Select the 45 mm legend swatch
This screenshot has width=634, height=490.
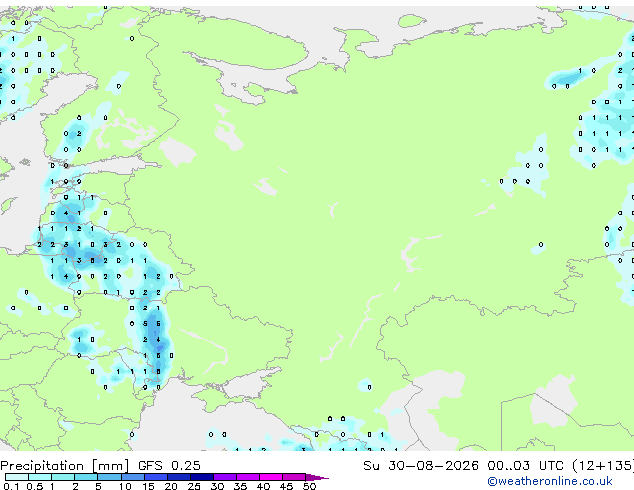click(294, 477)
